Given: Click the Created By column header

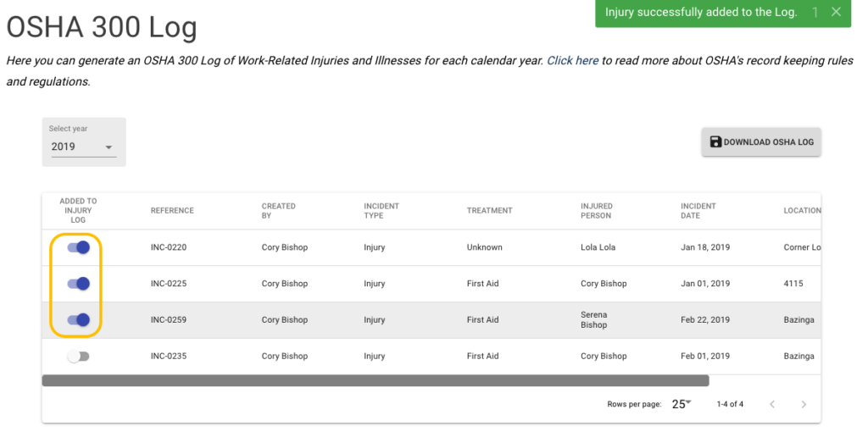Looking at the screenshot, I should tap(278, 211).
